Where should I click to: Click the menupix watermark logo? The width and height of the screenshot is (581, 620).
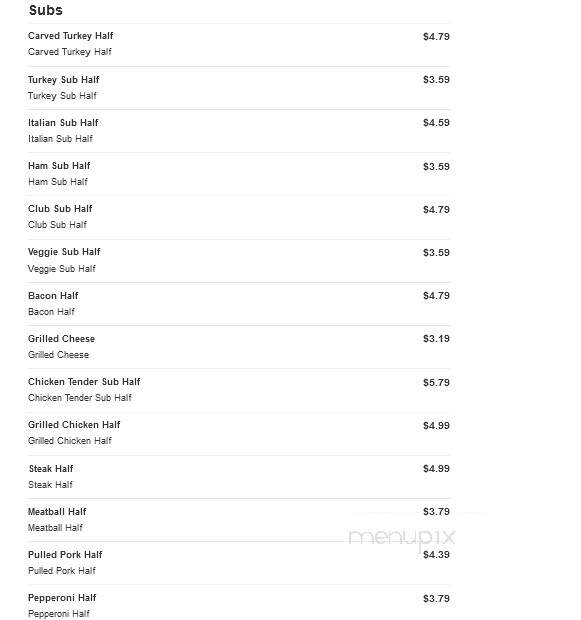coord(402,538)
